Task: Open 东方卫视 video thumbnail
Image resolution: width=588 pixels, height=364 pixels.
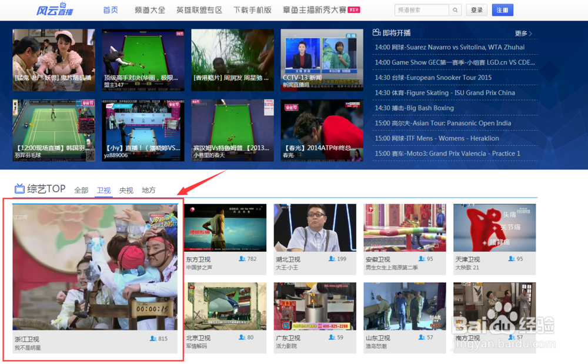Action: 225,228
